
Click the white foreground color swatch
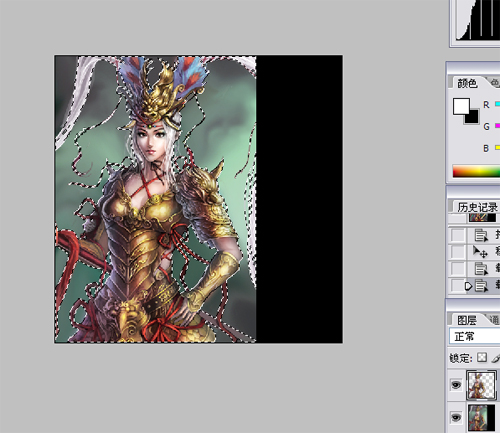pyautogui.click(x=461, y=106)
